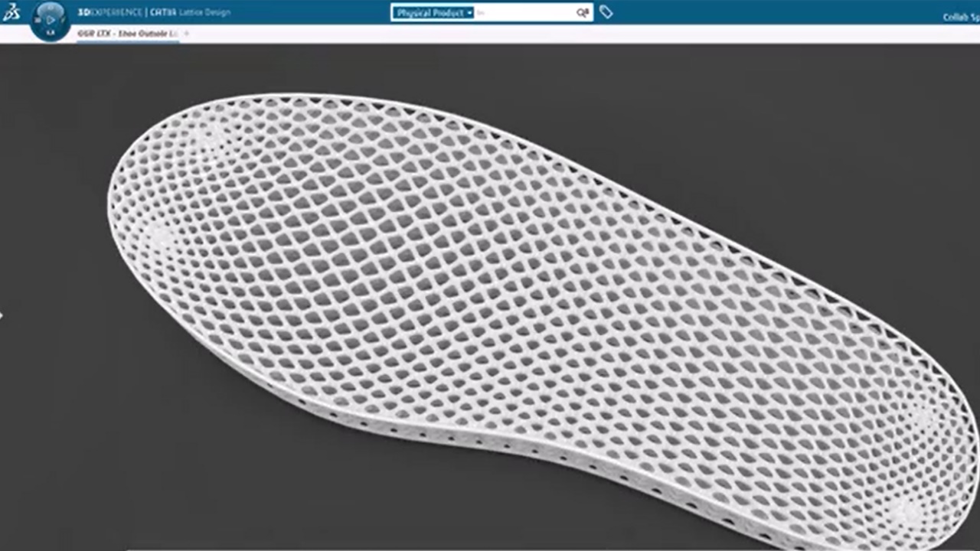This screenshot has width=980, height=551.
Task: Add a new tab with the plus button
Action: (186, 34)
